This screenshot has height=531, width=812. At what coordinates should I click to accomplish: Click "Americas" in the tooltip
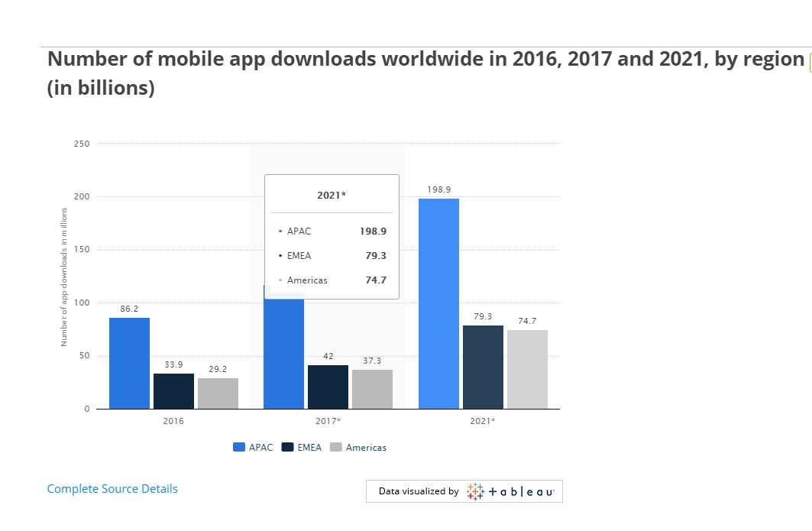[x=307, y=280]
